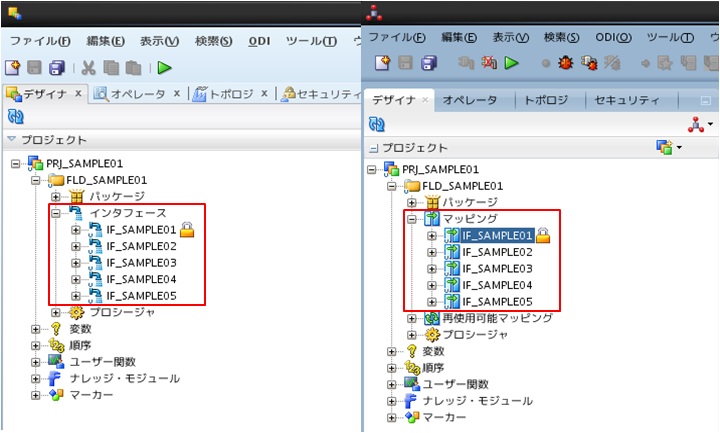The height and width of the screenshot is (433, 720).
Task: Click Paste icon in left window toolbar
Action: 133,67
